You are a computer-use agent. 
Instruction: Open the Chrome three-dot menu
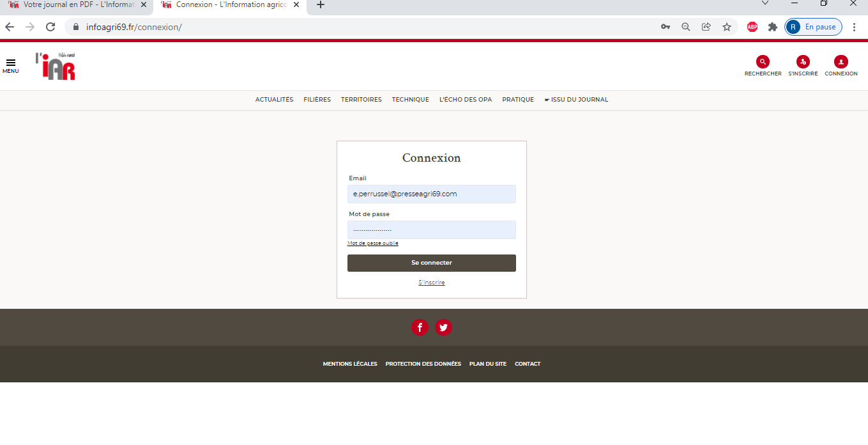[854, 27]
